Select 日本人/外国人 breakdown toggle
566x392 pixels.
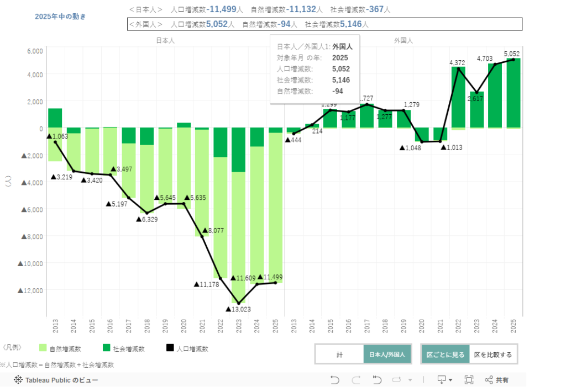point(387,354)
